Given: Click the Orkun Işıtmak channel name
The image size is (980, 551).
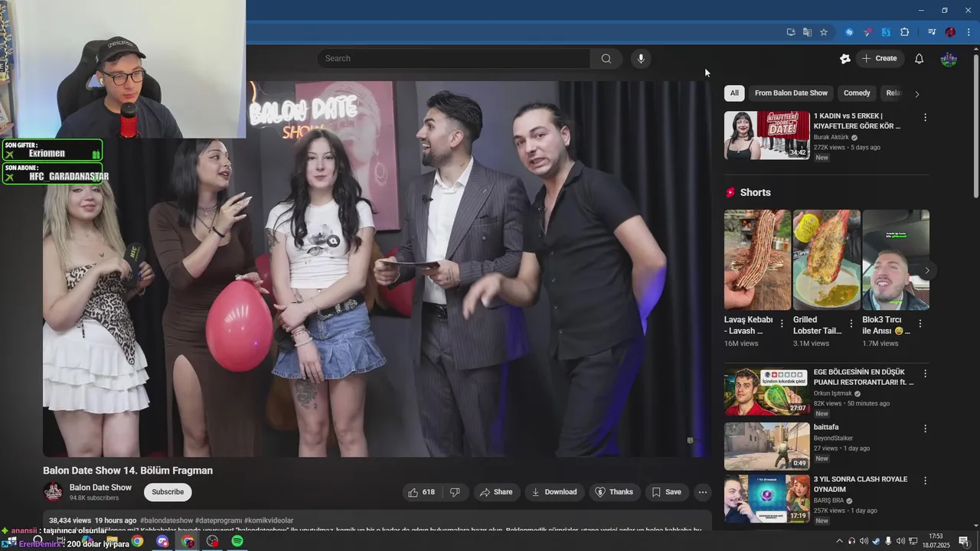Looking at the screenshot, I should [833, 393].
